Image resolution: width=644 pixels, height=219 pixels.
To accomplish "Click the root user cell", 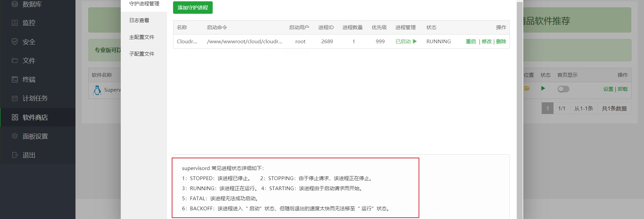I will coord(300,41).
